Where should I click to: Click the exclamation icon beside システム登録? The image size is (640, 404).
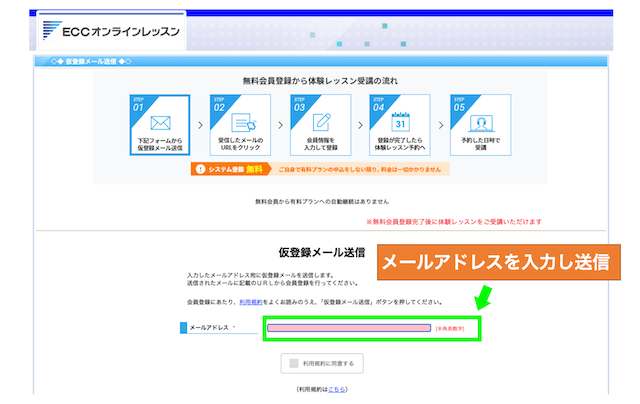pyautogui.click(x=200, y=169)
